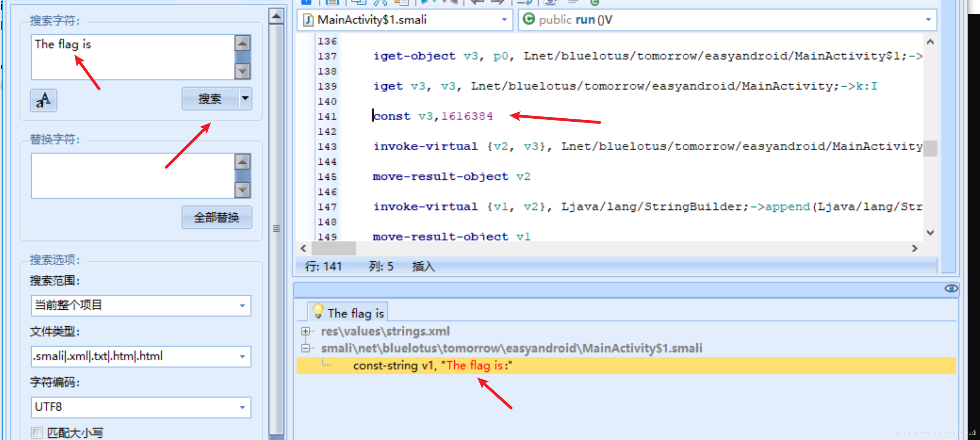
Task: Open the 搜索 button's dropdown arrow
Action: 245,99
